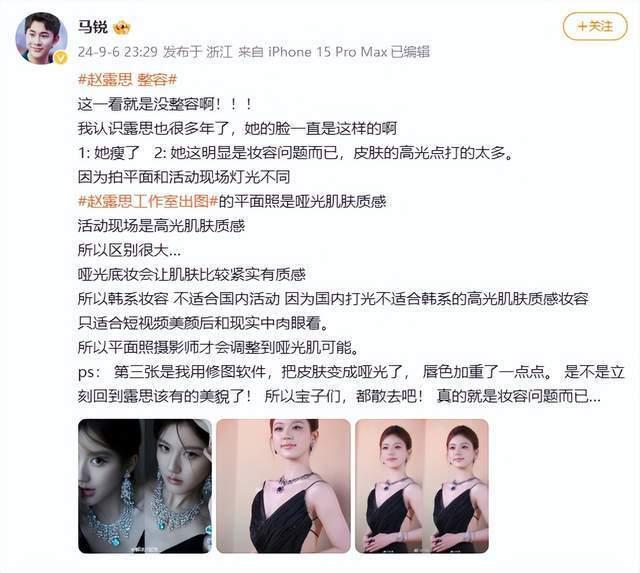Click the line 所以区别很大...
Image resolution: width=640 pixels, height=573 pixels.
pos(129,250)
